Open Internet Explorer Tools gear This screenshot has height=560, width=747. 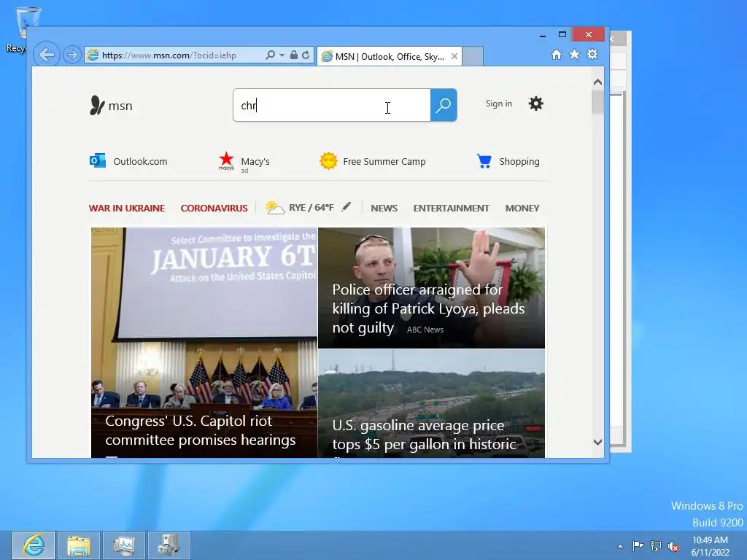click(592, 54)
